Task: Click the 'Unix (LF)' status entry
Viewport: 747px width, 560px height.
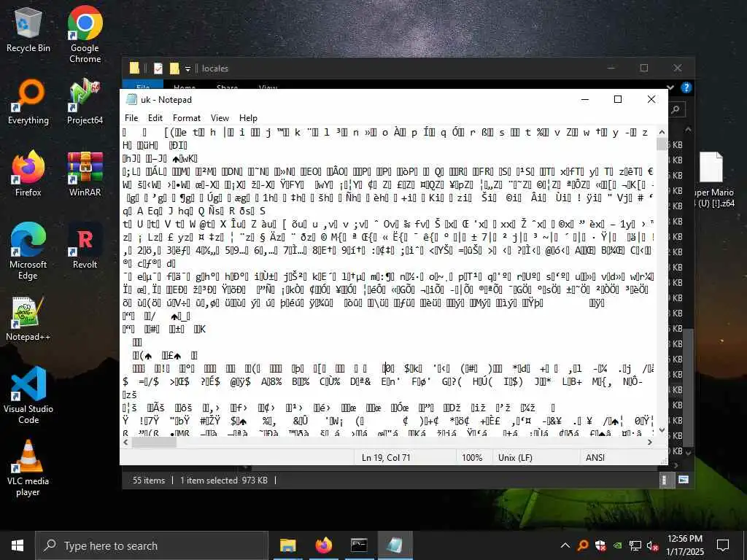Action: tap(515, 458)
